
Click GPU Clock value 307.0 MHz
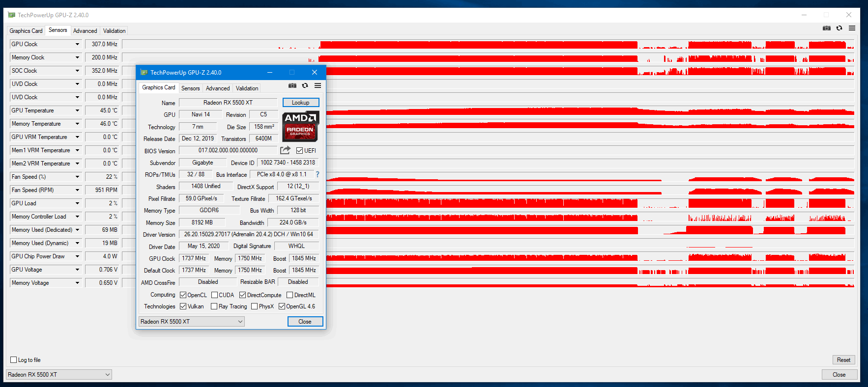pos(102,44)
